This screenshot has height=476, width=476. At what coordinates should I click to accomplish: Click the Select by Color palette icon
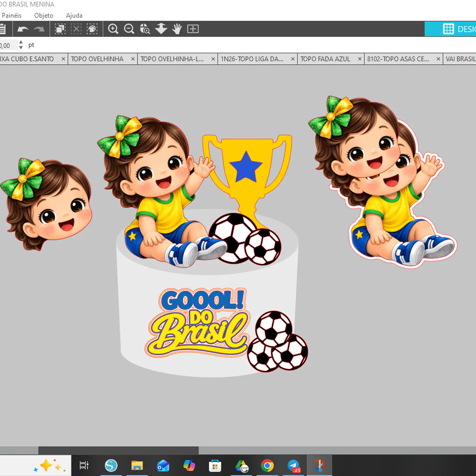[92, 29]
